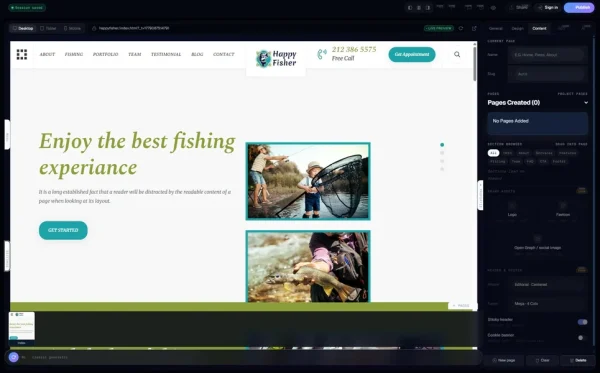Click the Get Appointment button
Image resolution: width=600 pixels, height=373 pixels.
coord(412,54)
